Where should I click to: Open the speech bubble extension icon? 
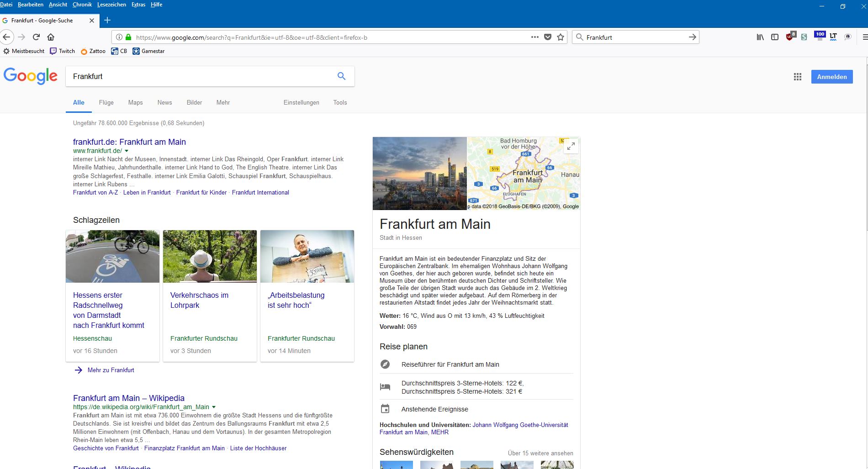tap(848, 37)
